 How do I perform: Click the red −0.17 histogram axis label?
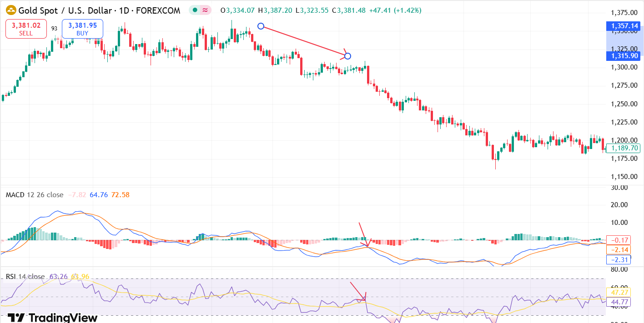619,240
